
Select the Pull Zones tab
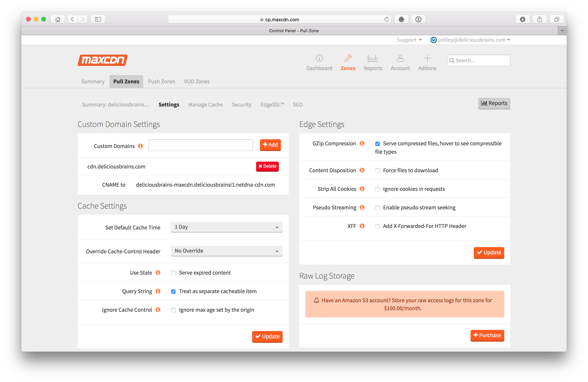[126, 81]
